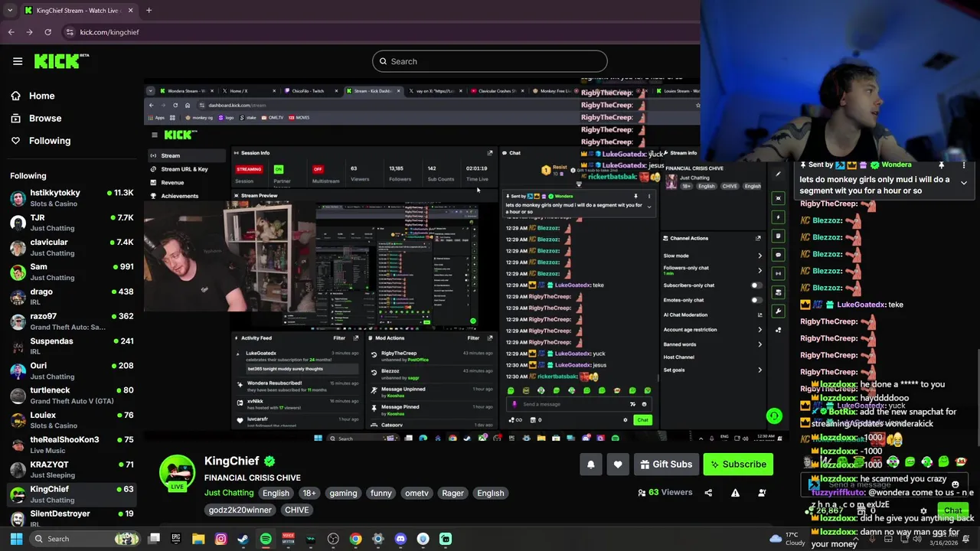
Task: Expand the pinned message chevron in chat
Action: [964, 183]
